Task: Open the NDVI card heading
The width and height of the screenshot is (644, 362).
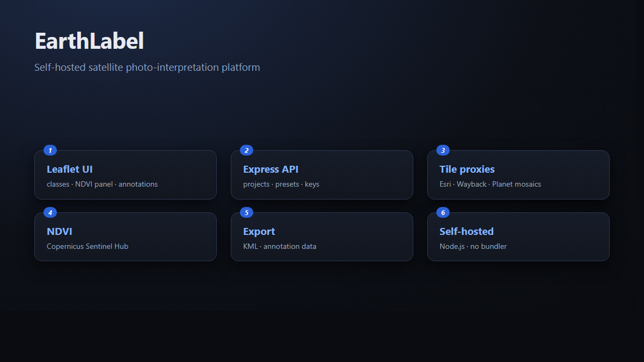Action: click(x=60, y=232)
